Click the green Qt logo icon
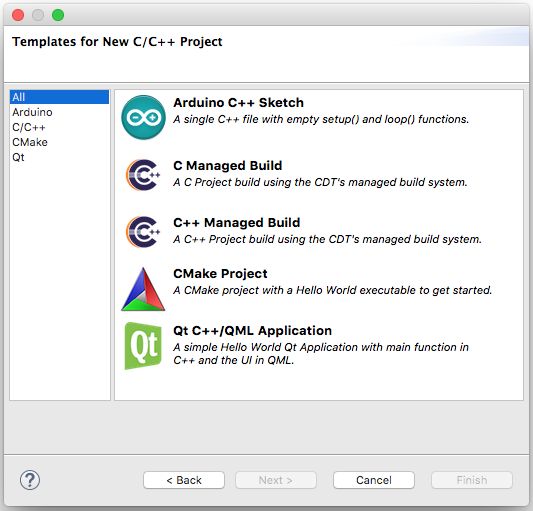The width and height of the screenshot is (533, 511). 143,346
